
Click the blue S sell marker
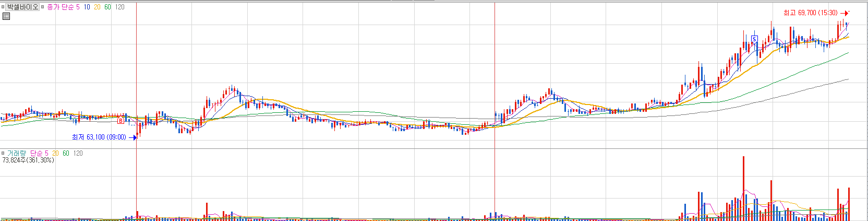click(x=754, y=39)
